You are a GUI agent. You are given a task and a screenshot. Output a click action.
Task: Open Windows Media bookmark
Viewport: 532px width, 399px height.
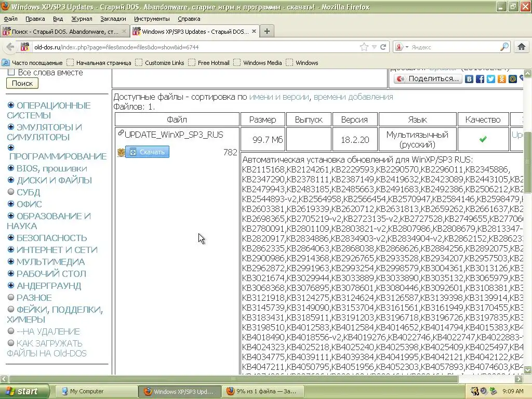coord(258,63)
